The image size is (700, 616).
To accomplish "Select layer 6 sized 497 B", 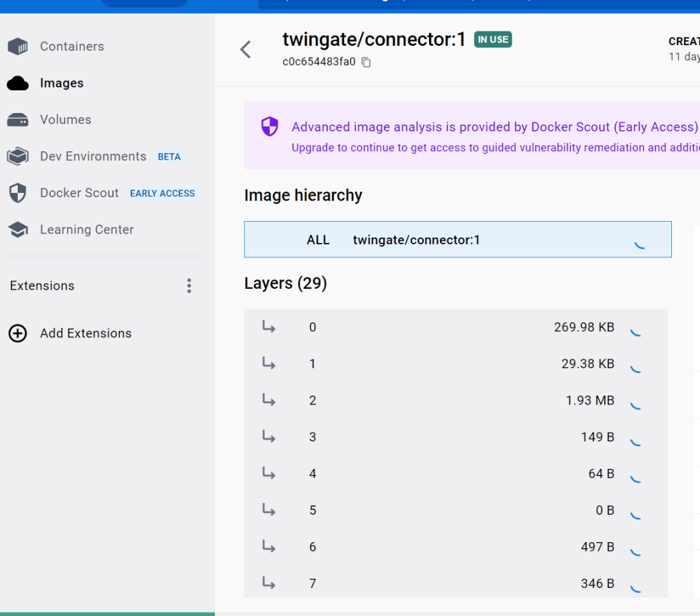I will 456,547.
